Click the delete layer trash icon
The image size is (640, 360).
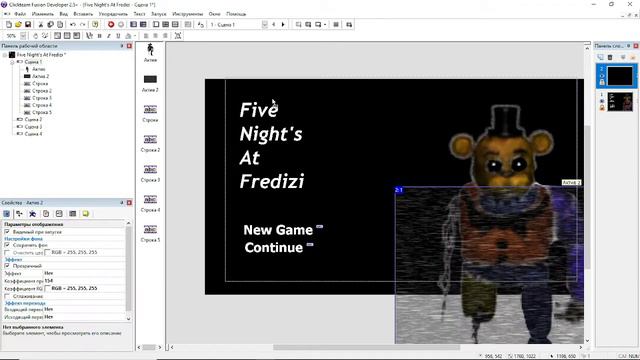(x=610, y=58)
